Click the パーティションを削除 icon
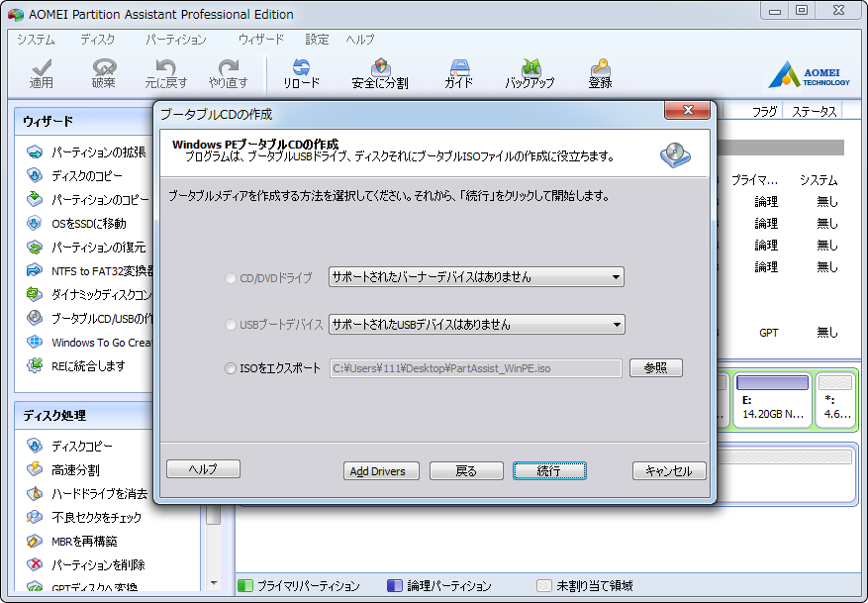Screen dimensions: 868x603 tap(35, 564)
